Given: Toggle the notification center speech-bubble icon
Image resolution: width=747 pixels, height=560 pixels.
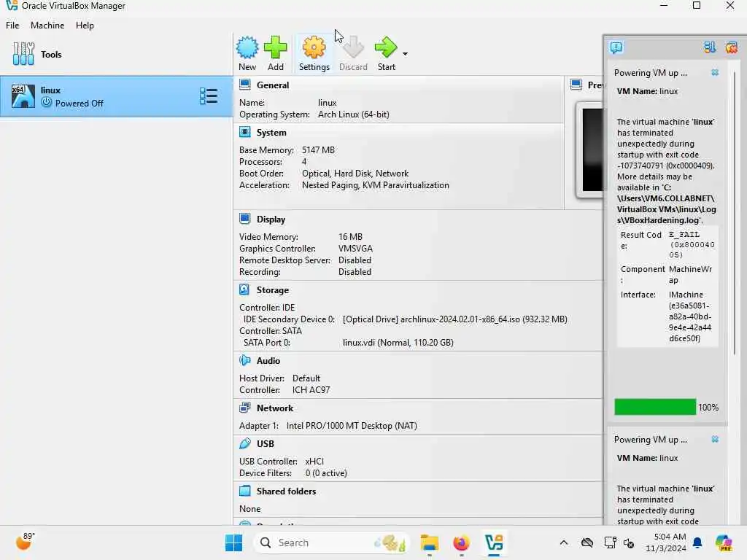Looking at the screenshot, I should [x=616, y=47].
